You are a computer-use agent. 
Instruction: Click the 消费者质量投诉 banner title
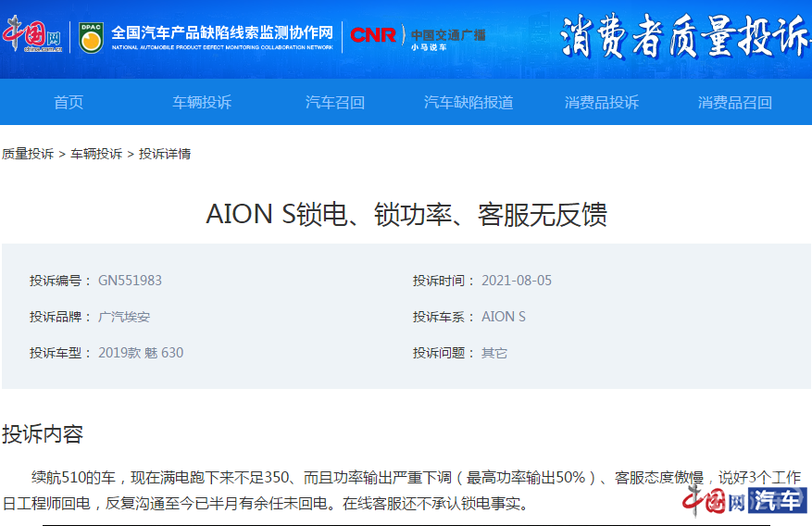coord(685,36)
